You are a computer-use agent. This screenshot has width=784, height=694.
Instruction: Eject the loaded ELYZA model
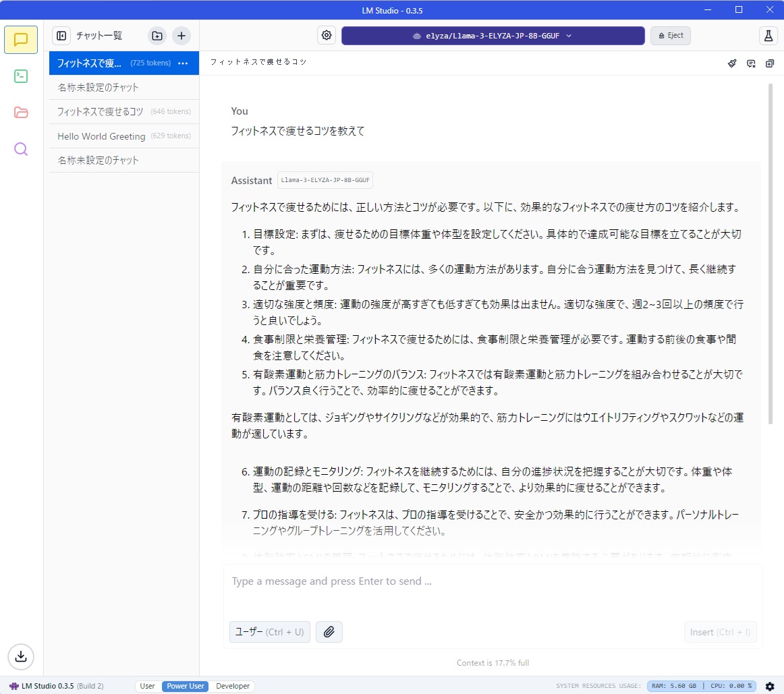click(x=670, y=35)
